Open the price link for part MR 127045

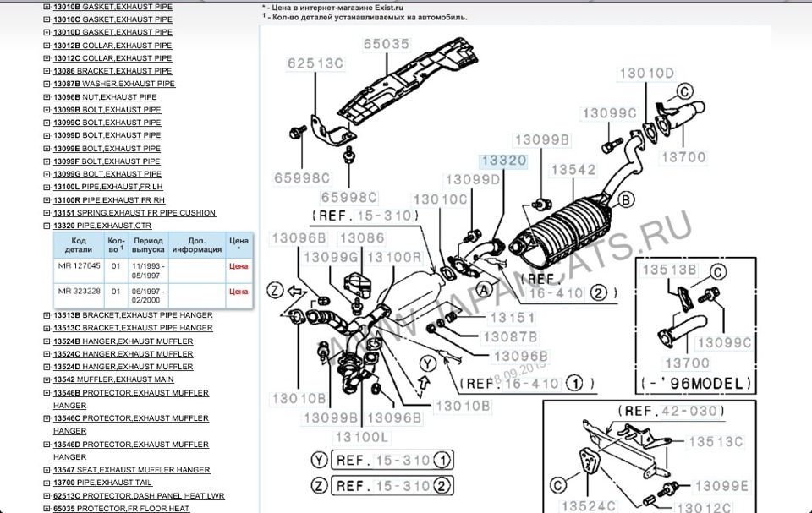pyautogui.click(x=239, y=266)
